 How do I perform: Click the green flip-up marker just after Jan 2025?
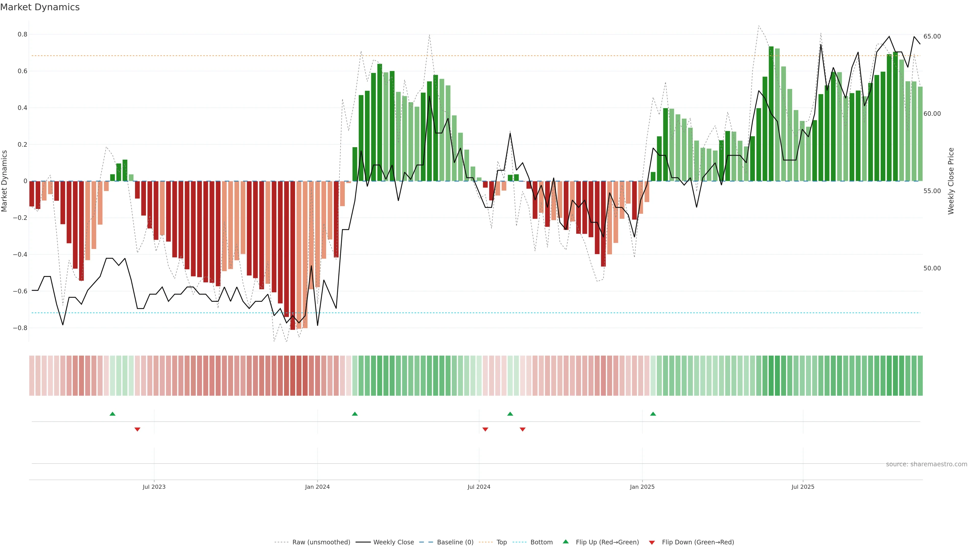point(653,414)
